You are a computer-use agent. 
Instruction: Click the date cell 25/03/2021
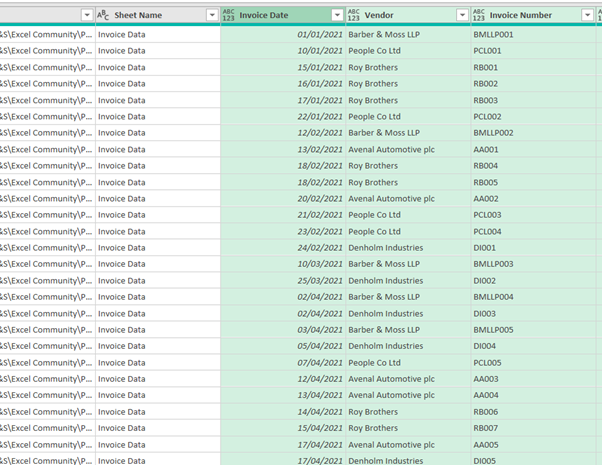[283, 281]
